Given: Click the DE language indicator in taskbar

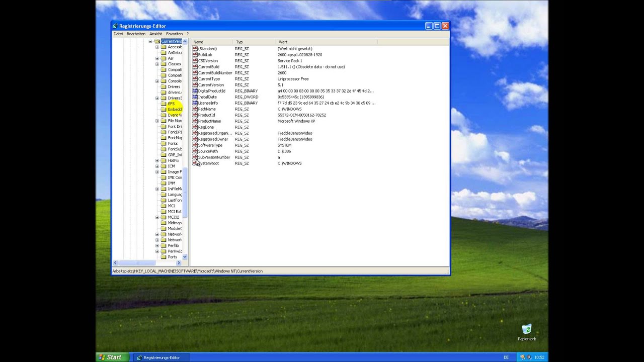Looking at the screenshot, I should click(506, 357).
